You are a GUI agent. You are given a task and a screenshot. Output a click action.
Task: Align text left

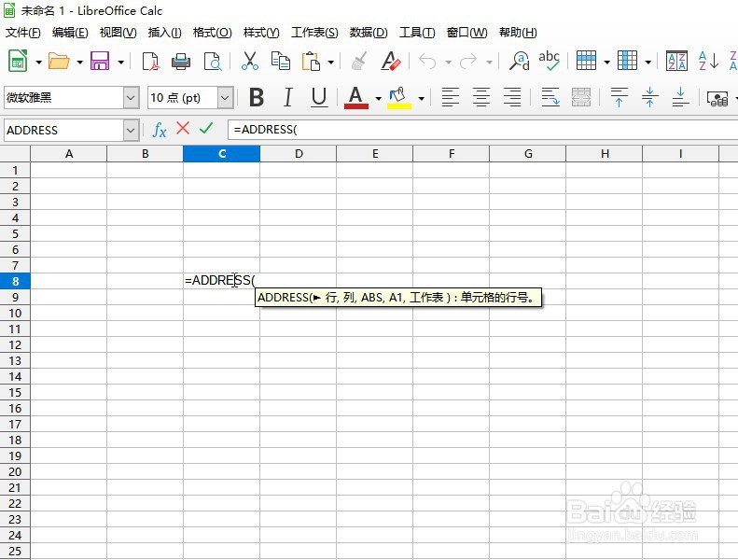pos(450,98)
